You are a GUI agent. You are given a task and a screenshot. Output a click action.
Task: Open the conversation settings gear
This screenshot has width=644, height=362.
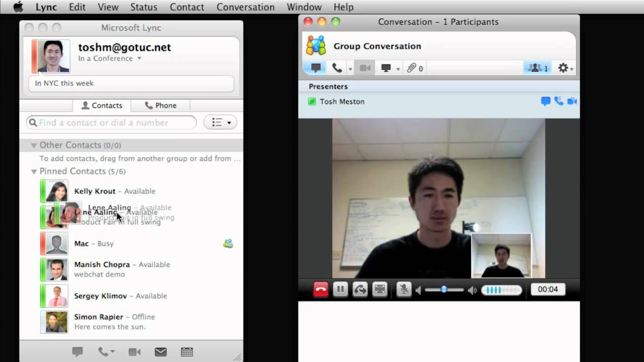click(563, 68)
